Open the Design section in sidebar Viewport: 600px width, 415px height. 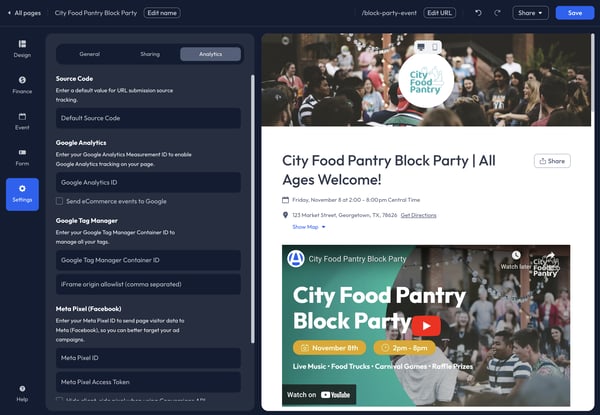[x=22, y=49]
